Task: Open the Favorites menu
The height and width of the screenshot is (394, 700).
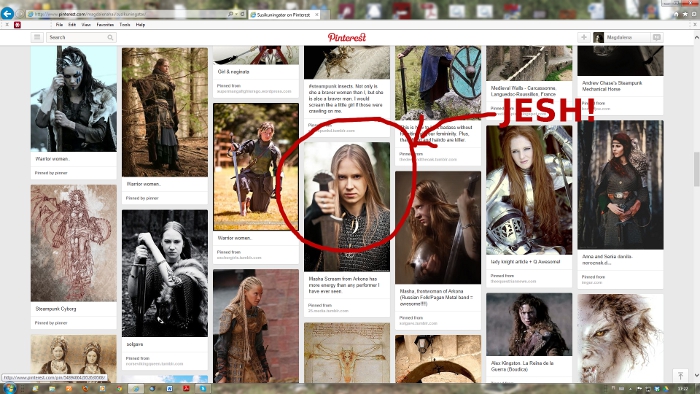Action: (x=105, y=25)
